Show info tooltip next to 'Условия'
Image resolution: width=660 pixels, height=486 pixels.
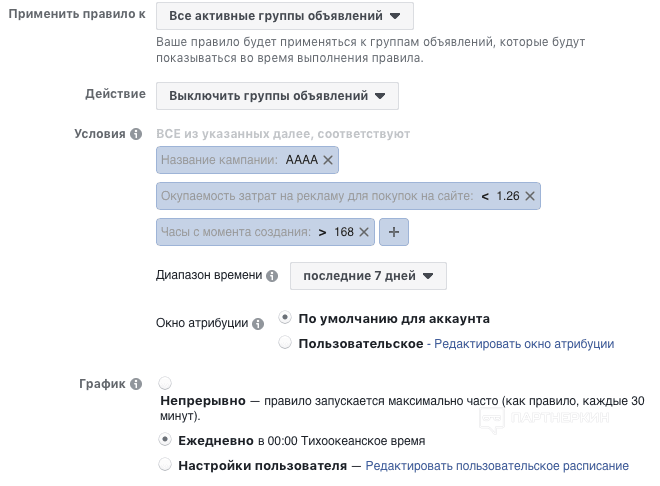[136, 134]
